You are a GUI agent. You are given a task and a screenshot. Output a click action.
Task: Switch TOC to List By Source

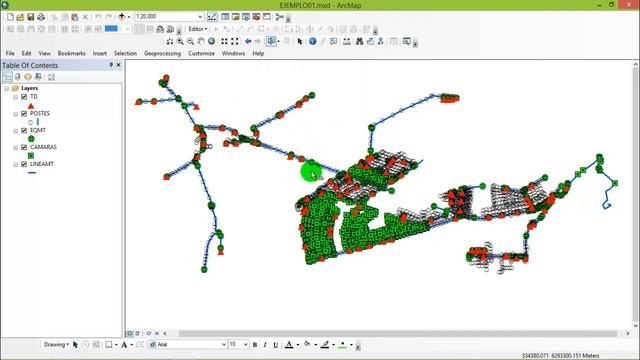click(18, 76)
